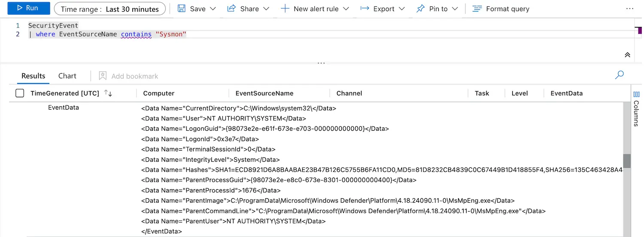
Task: Expand the Share dropdown chevron
Action: (266, 9)
